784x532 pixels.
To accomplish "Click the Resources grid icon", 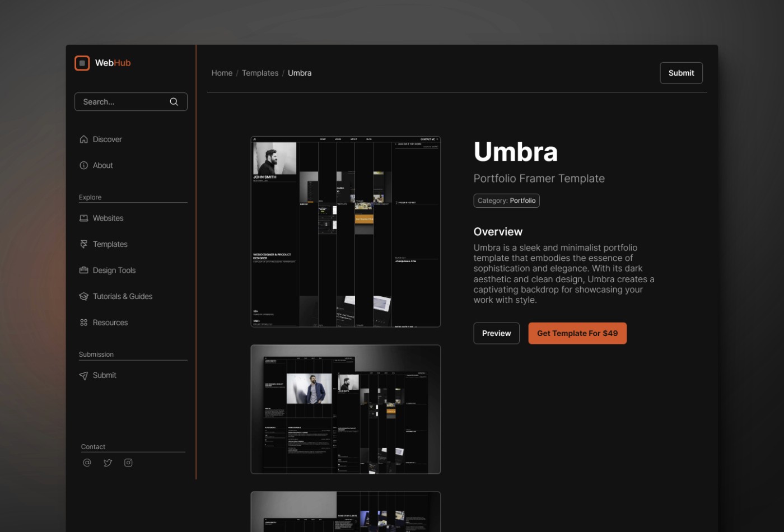I will point(84,322).
